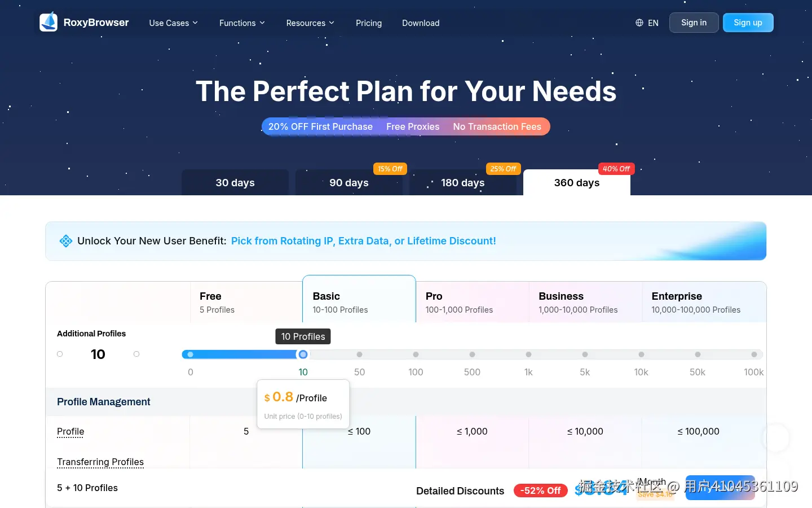Image resolution: width=812 pixels, height=508 pixels.
Task: Set the profiles slider to the 100 stop
Action: pos(416,354)
